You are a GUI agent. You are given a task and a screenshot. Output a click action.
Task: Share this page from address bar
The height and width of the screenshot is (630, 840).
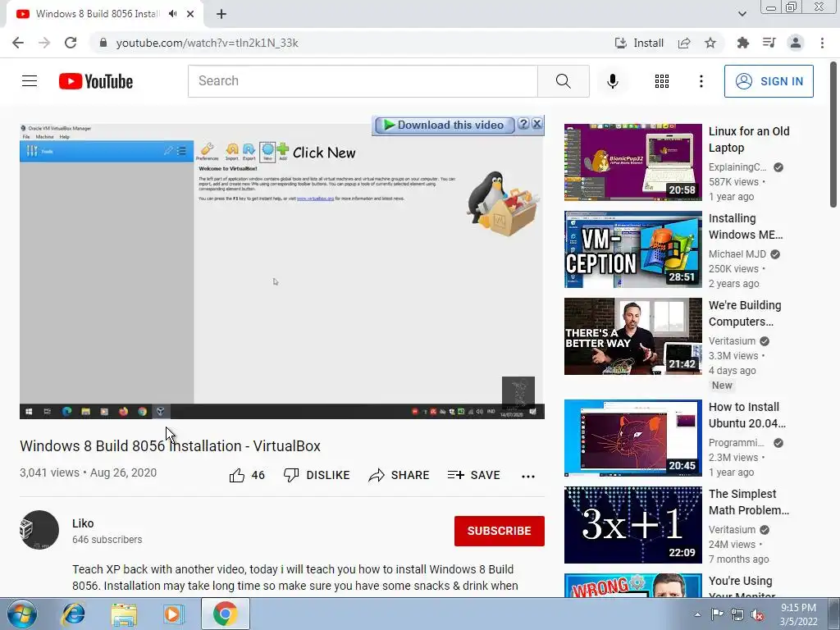click(684, 43)
